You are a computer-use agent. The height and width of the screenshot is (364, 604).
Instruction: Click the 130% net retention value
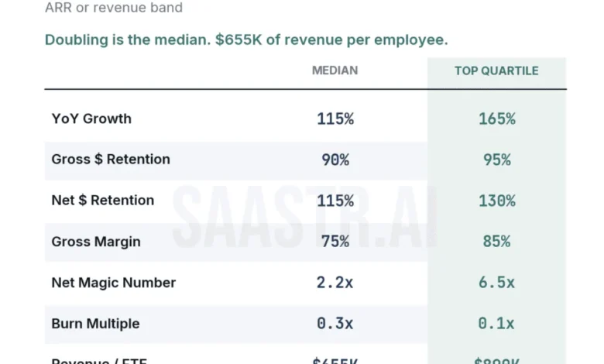point(497,201)
